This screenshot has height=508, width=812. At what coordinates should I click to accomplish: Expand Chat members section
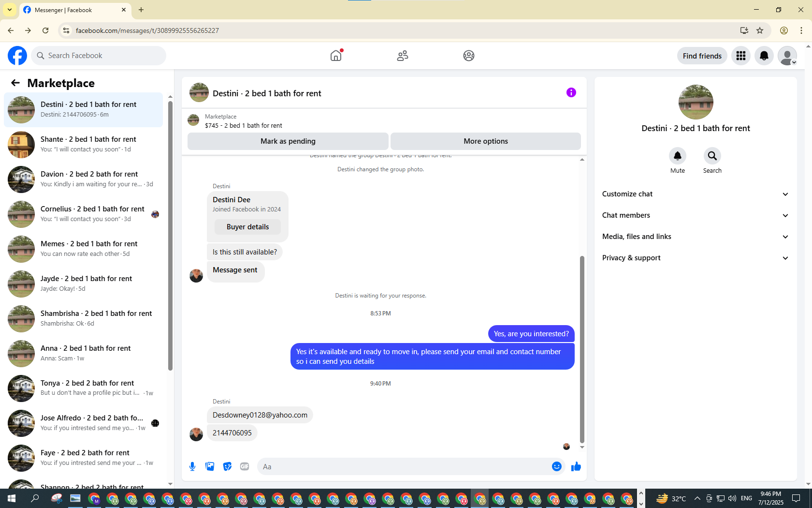coord(696,215)
